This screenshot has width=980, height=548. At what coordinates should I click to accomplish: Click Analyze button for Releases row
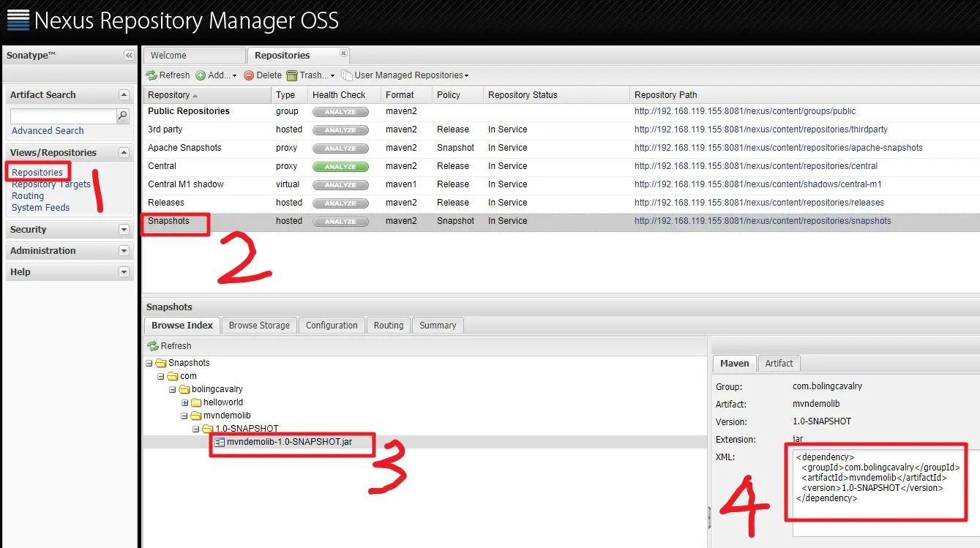(x=340, y=203)
